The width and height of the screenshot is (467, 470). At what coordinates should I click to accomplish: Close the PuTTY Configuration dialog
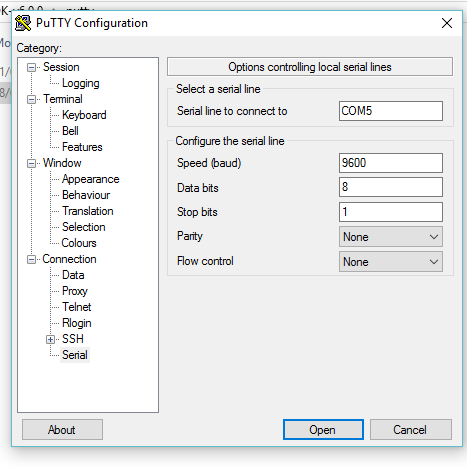click(x=447, y=23)
